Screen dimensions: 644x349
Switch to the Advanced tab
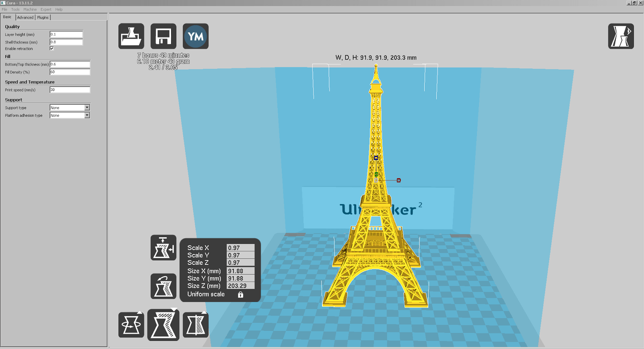(25, 17)
